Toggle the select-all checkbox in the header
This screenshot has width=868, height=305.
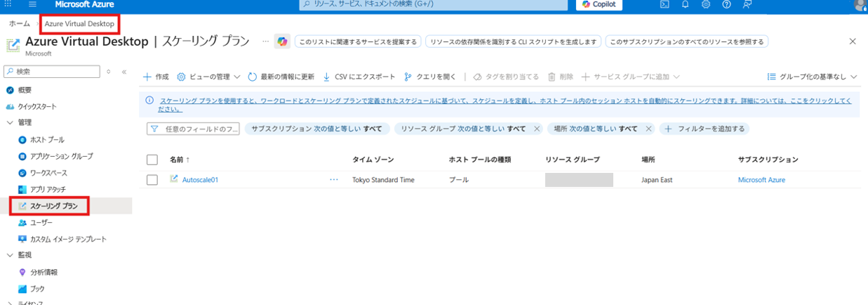pyautogui.click(x=152, y=160)
